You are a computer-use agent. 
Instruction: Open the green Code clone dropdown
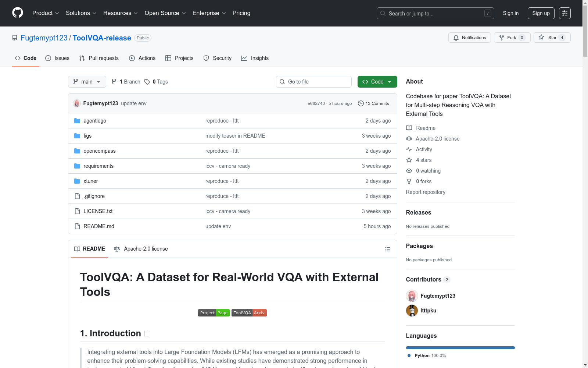pos(377,82)
